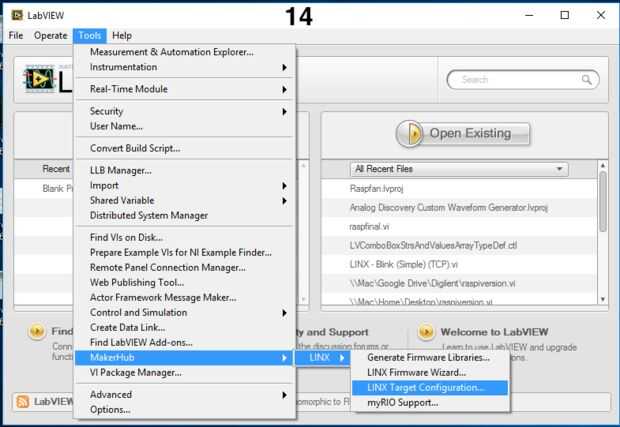The width and height of the screenshot is (620, 427).
Task: Click the search magnifier icon
Action: coord(587,80)
